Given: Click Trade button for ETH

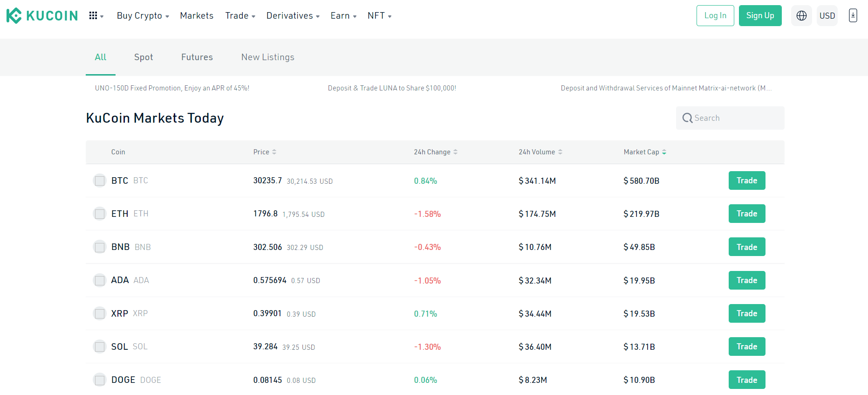Looking at the screenshot, I should pos(747,214).
